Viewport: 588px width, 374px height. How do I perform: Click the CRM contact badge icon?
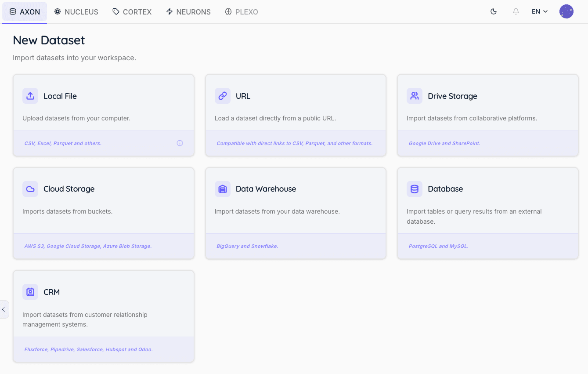(30, 292)
